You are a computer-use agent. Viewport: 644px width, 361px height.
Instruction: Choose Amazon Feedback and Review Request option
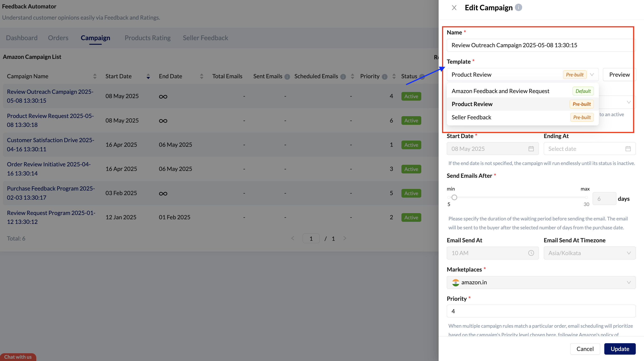pos(500,91)
